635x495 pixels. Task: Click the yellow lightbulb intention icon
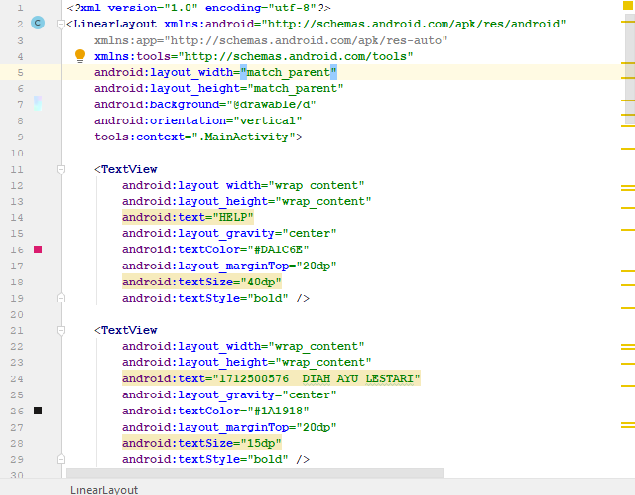pyautogui.click(x=80, y=55)
